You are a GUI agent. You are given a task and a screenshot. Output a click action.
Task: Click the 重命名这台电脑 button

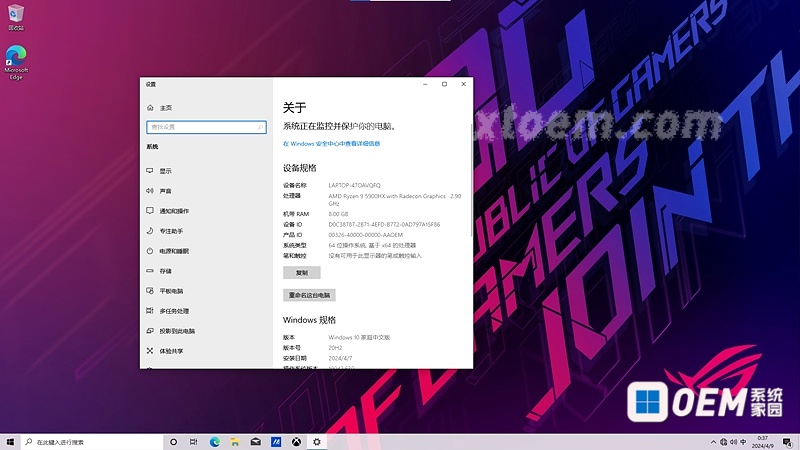[309, 295]
